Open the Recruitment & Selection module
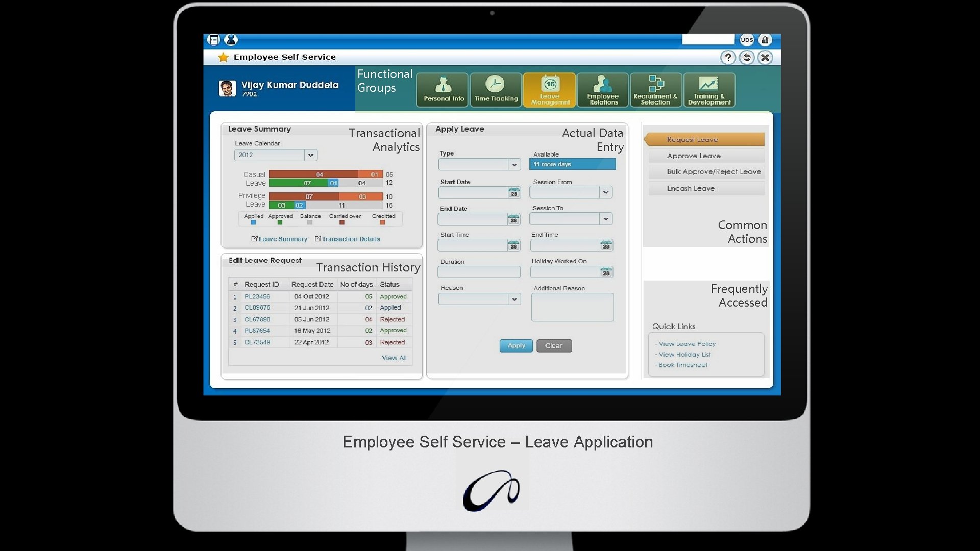Screen dimensions: 980x551 pos(656,90)
